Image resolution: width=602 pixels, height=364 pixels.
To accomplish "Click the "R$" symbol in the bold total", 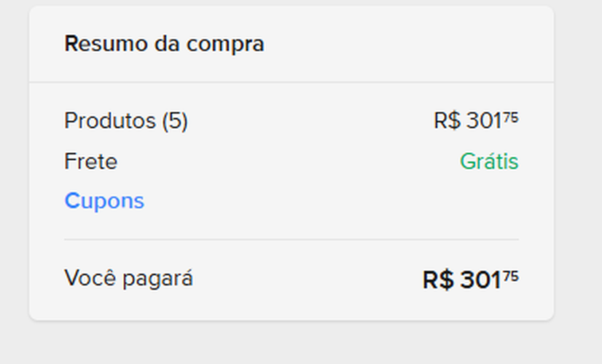I will (438, 280).
